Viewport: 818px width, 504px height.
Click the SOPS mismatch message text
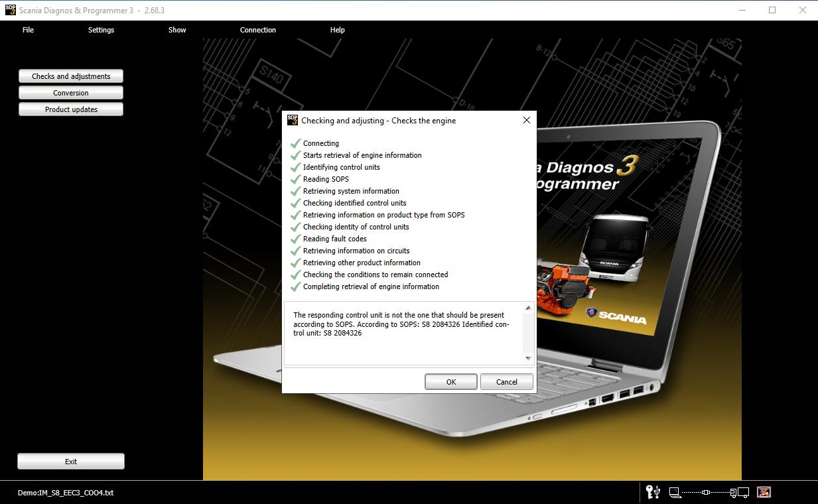pos(401,324)
